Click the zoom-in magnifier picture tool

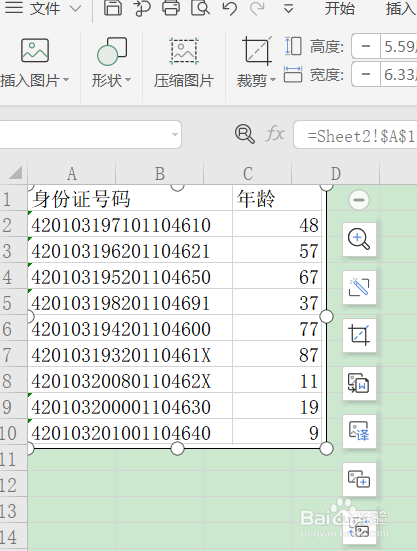click(359, 239)
